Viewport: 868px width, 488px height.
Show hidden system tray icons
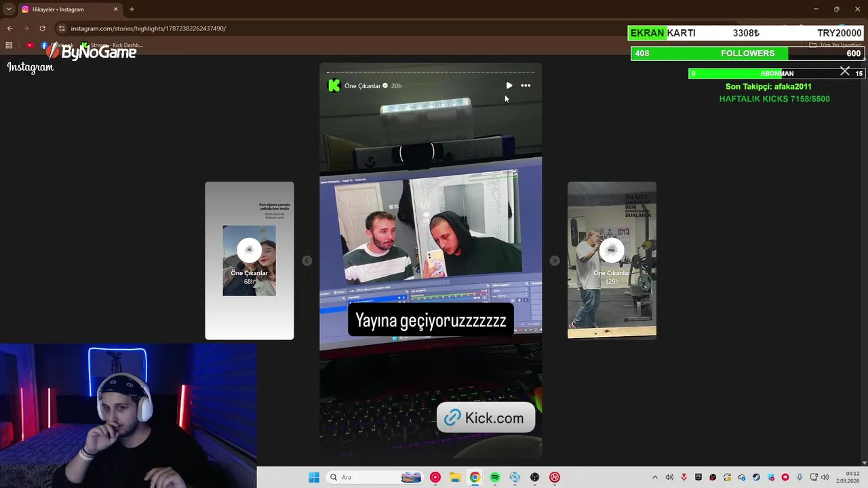pyautogui.click(x=655, y=477)
